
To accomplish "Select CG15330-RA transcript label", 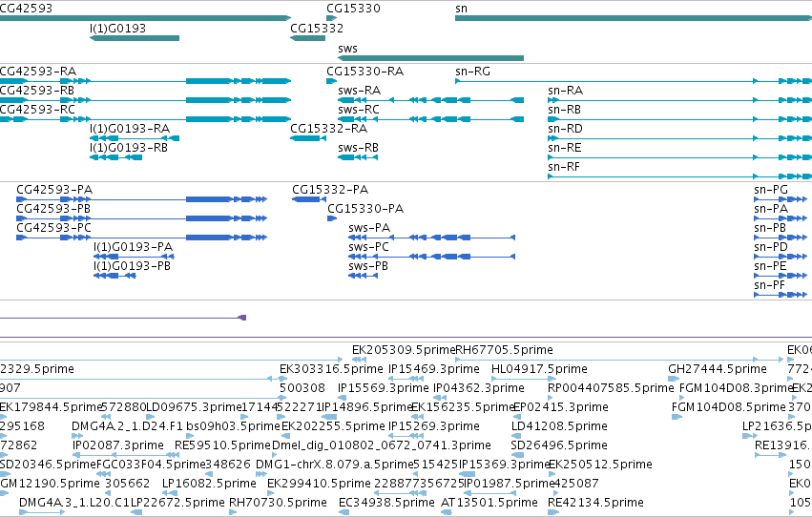I will click(x=364, y=72).
